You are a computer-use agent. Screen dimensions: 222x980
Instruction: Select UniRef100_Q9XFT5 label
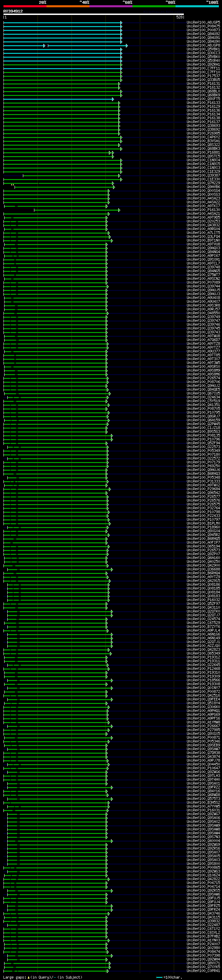(x=203, y=99)
